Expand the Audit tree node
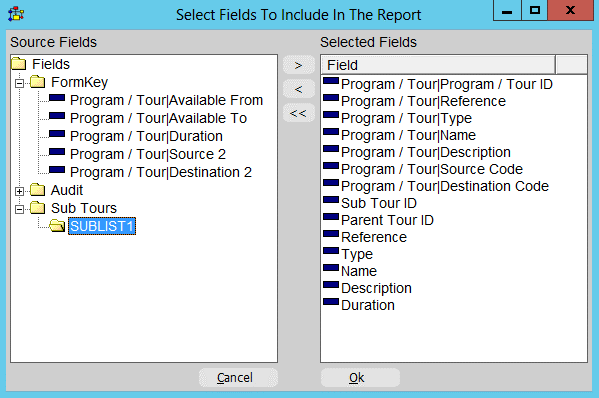The width and height of the screenshot is (599, 398). pyautogui.click(x=19, y=191)
